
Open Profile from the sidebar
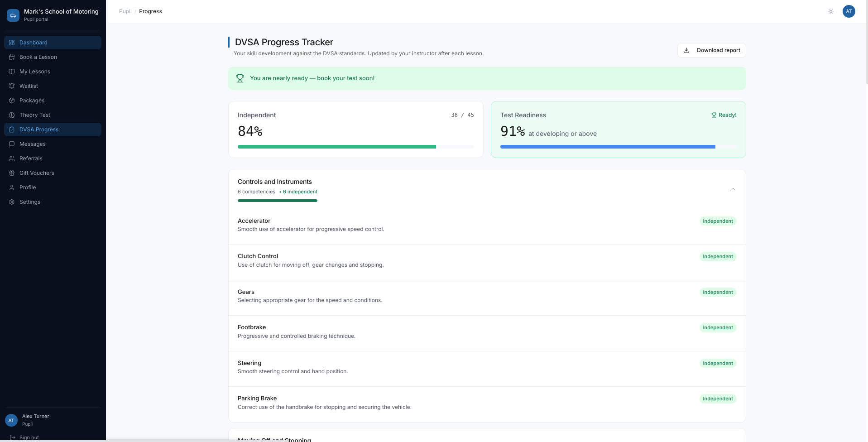(x=53, y=187)
